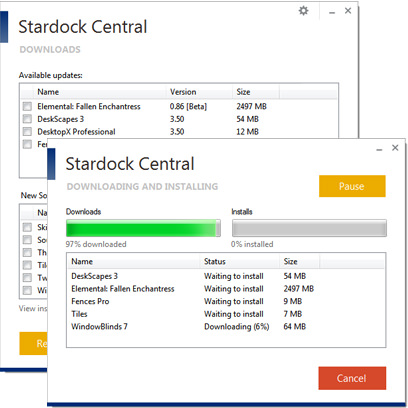
Task: Select Elemental: Fallen Enchantress in download list
Action: point(226,289)
